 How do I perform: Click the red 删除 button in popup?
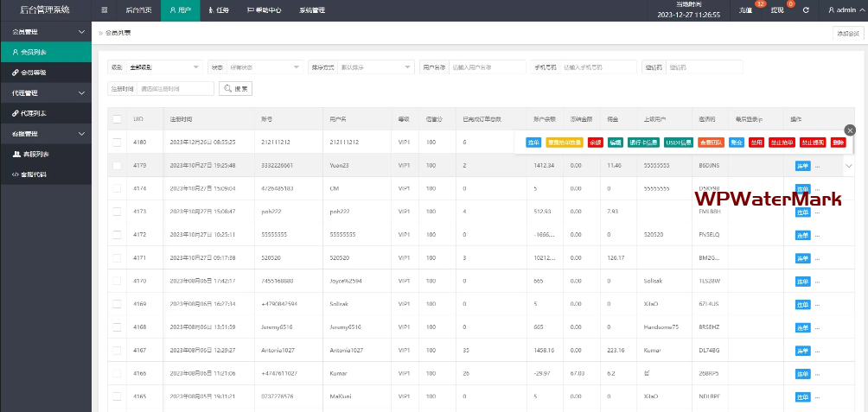coord(839,142)
